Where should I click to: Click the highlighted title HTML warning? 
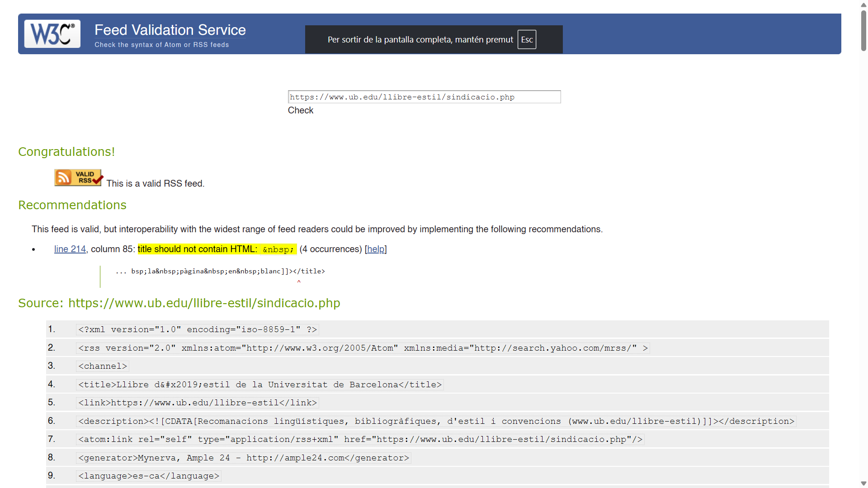point(217,249)
